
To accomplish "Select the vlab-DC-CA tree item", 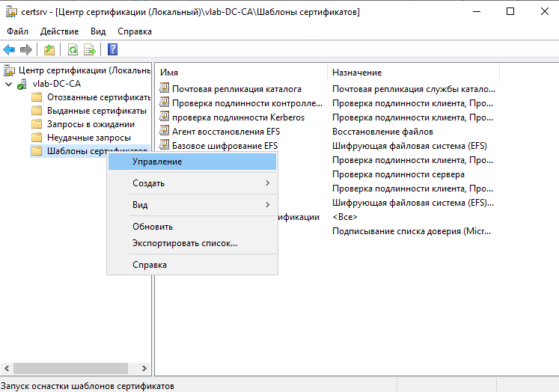I will click(x=57, y=84).
